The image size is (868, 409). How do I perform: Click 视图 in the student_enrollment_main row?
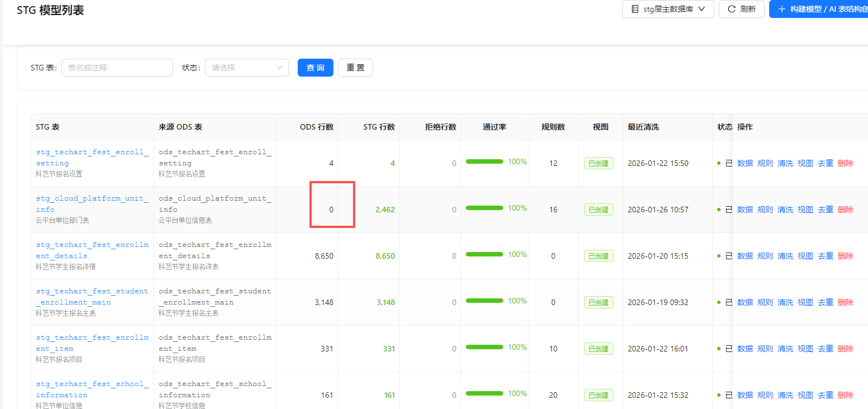coord(805,302)
